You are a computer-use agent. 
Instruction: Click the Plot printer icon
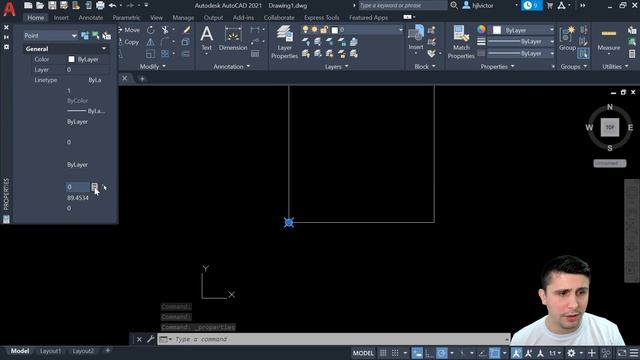[x=100, y=6]
